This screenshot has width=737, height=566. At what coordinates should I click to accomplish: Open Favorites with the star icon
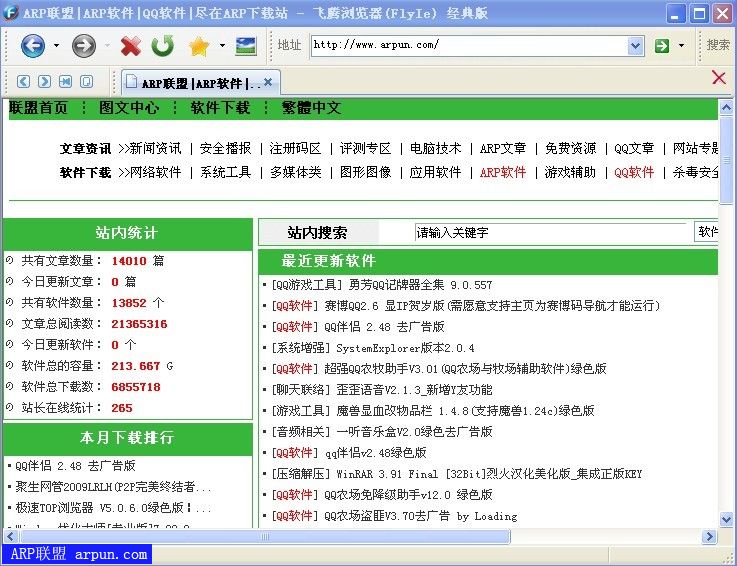coord(199,46)
